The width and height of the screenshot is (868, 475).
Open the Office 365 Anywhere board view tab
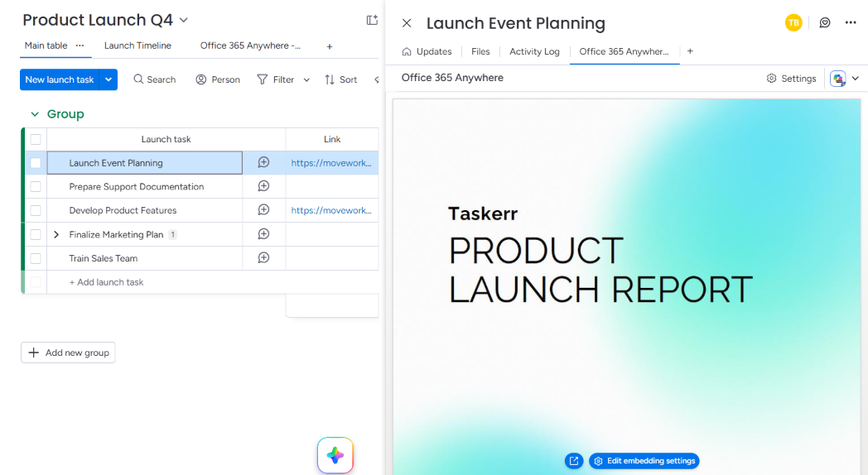250,46
